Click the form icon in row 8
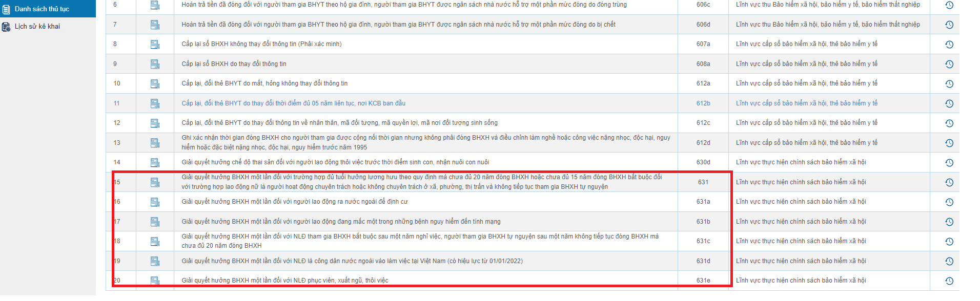 155,45
